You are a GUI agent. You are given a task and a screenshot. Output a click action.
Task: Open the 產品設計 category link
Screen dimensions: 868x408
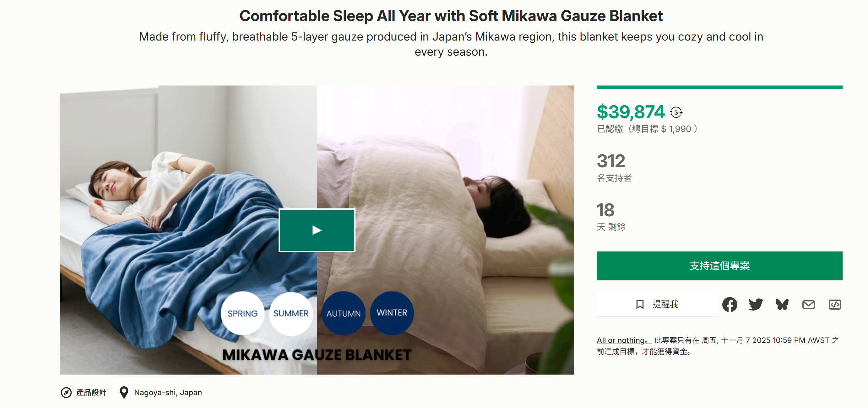[91, 393]
